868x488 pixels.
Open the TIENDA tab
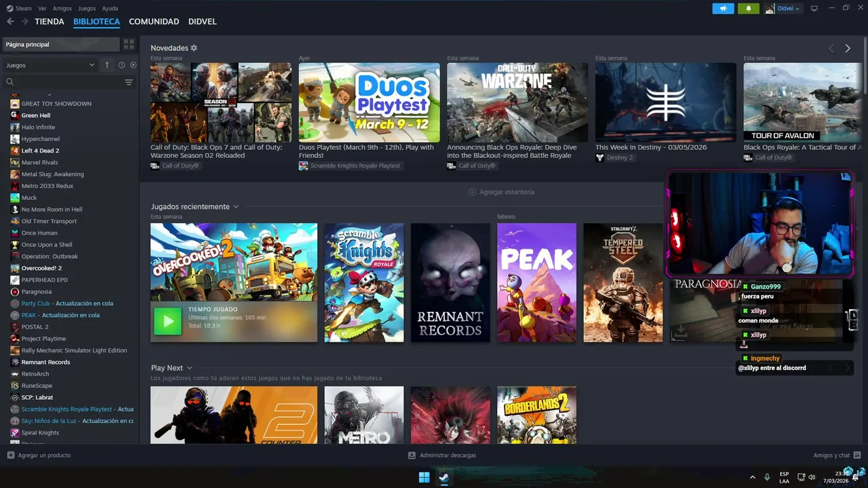click(50, 22)
